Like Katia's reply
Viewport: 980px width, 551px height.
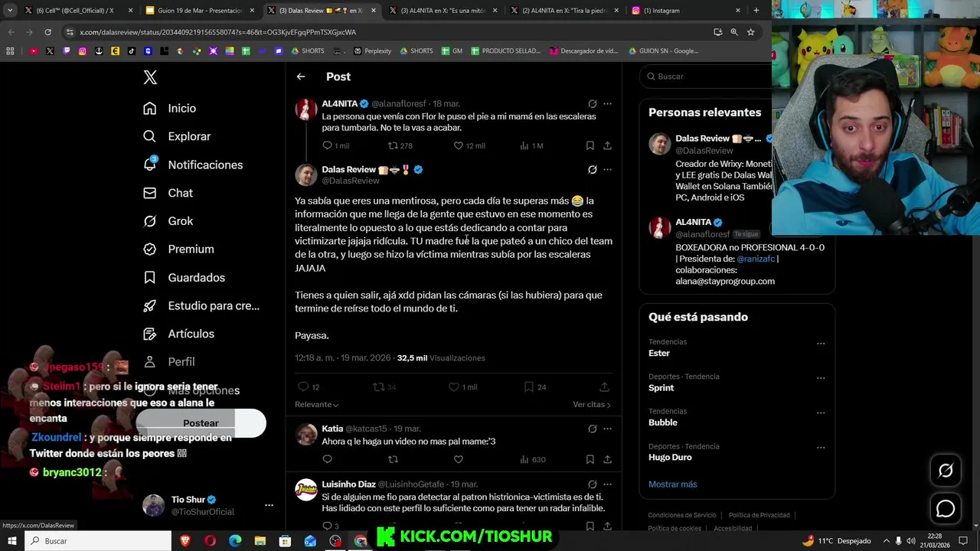coord(459,459)
